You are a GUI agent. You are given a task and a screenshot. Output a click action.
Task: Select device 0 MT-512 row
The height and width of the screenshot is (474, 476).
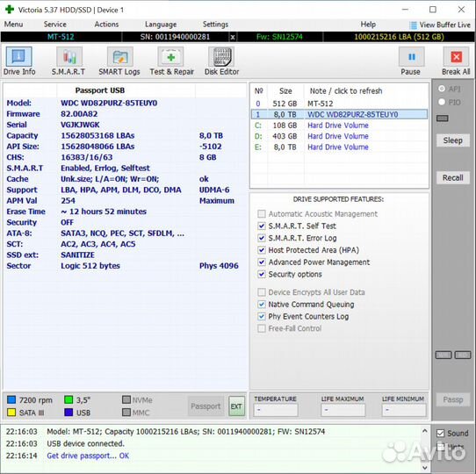pos(339,104)
